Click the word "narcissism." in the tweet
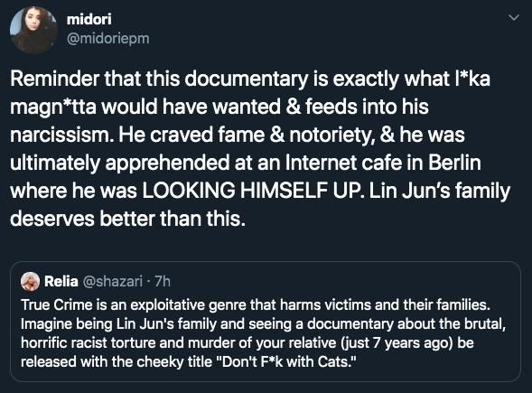The height and width of the screenshot is (393, 532). (61, 135)
